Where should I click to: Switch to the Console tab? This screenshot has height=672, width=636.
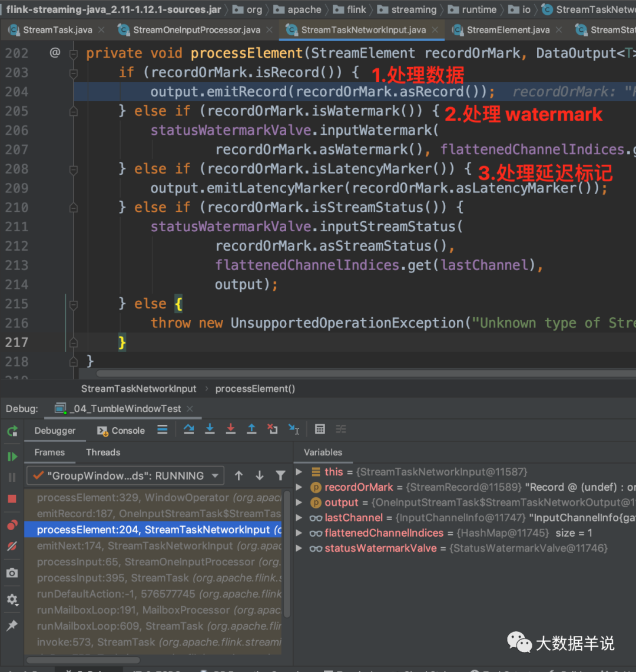pos(120,430)
